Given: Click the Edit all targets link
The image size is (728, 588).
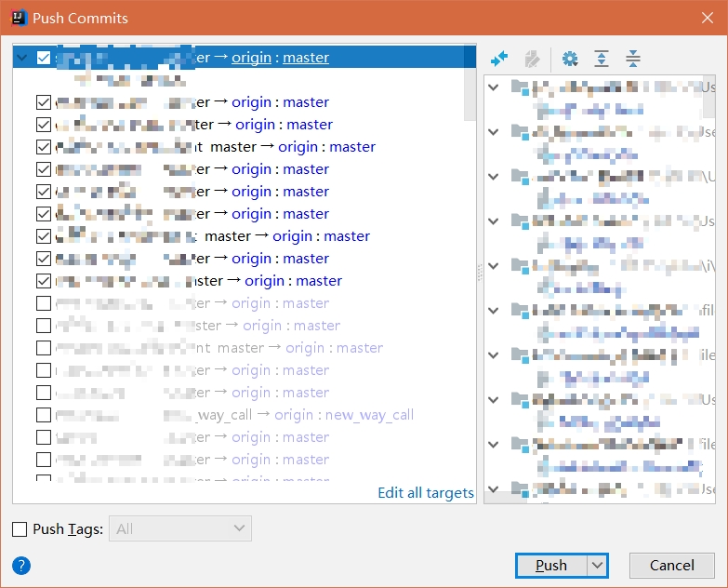Looking at the screenshot, I should tap(425, 493).
